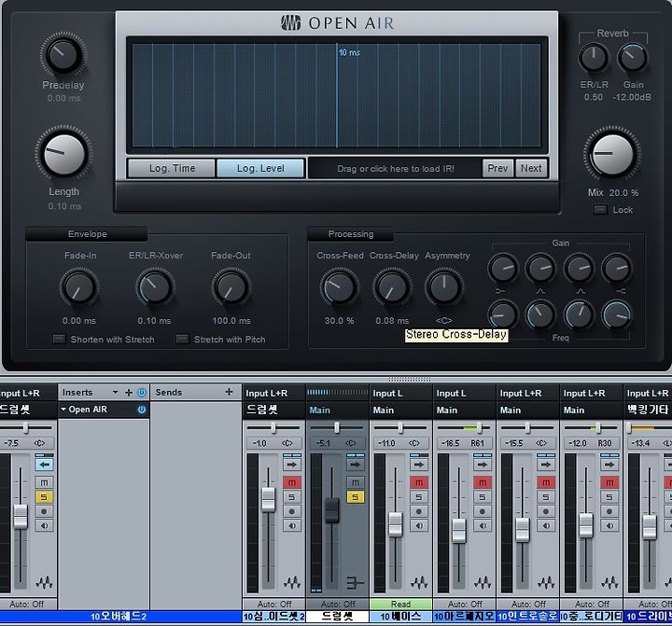Collapse the Open AIR insert triangle
Screen dimensions: 672x626
pos(63,410)
